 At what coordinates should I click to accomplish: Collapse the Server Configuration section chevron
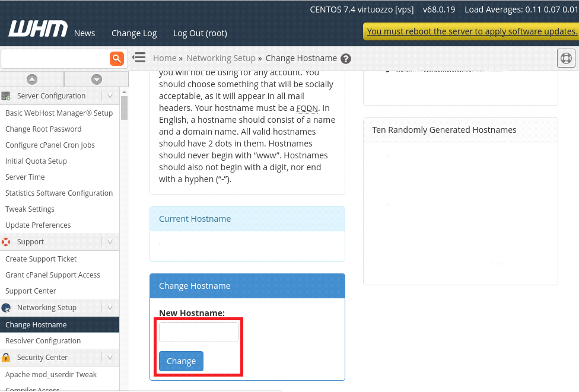coord(110,96)
